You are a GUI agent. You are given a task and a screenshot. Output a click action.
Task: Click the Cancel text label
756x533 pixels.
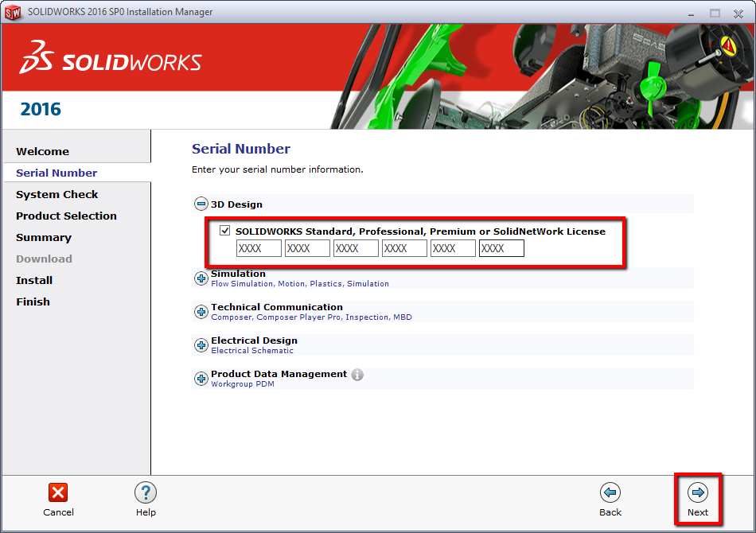pos(58,512)
